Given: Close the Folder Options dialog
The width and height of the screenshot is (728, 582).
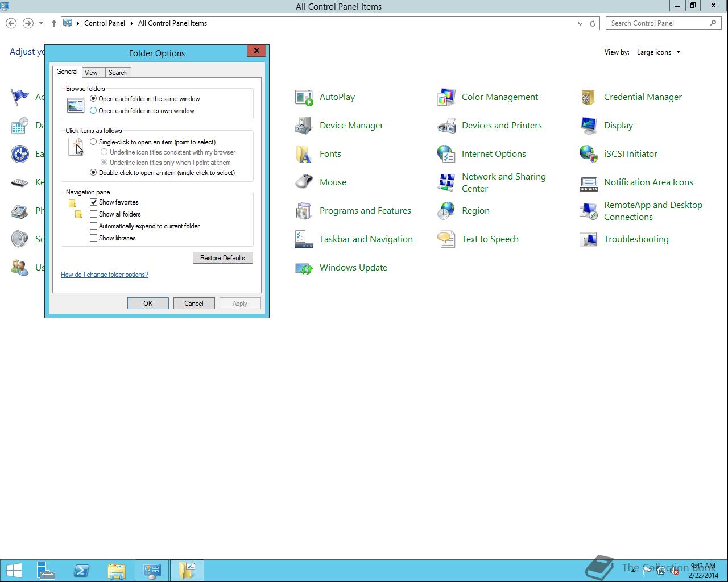Looking at the screenshot, I should pos(257,51).
